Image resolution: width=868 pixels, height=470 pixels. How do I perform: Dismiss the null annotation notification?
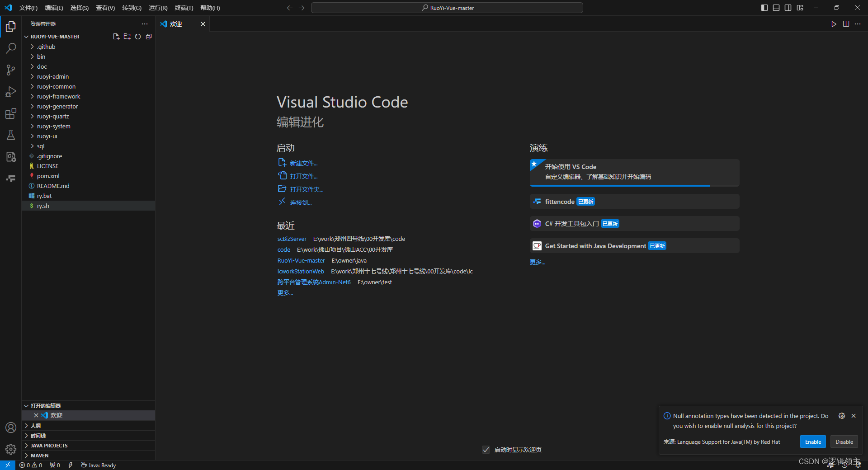pyautogui.click(x=854, y=416)
